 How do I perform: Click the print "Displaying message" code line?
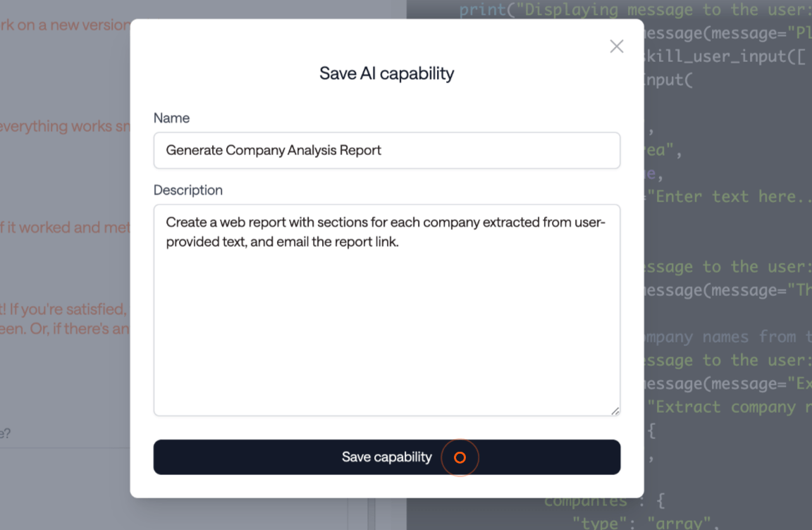[634, 10]
